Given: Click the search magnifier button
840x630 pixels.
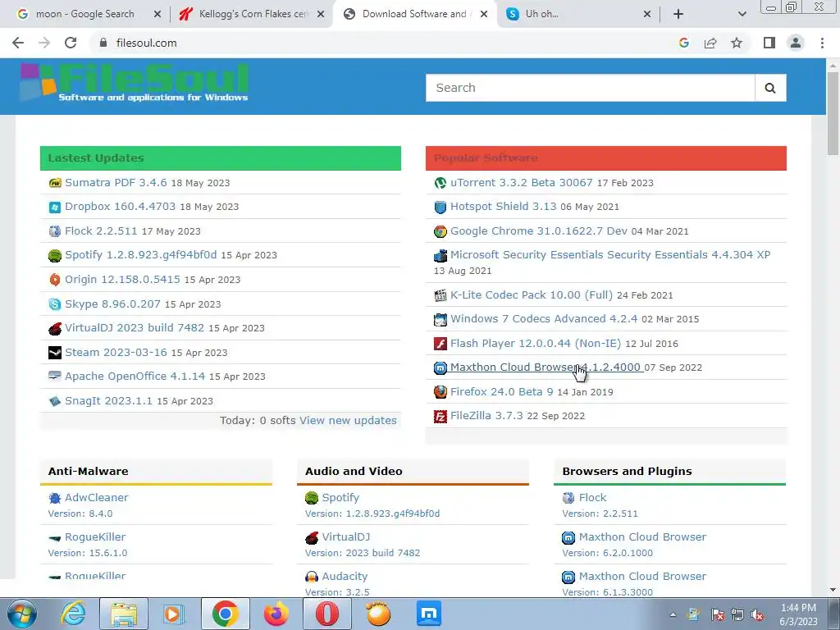Looking at the screenshot, I should (770, 88).
